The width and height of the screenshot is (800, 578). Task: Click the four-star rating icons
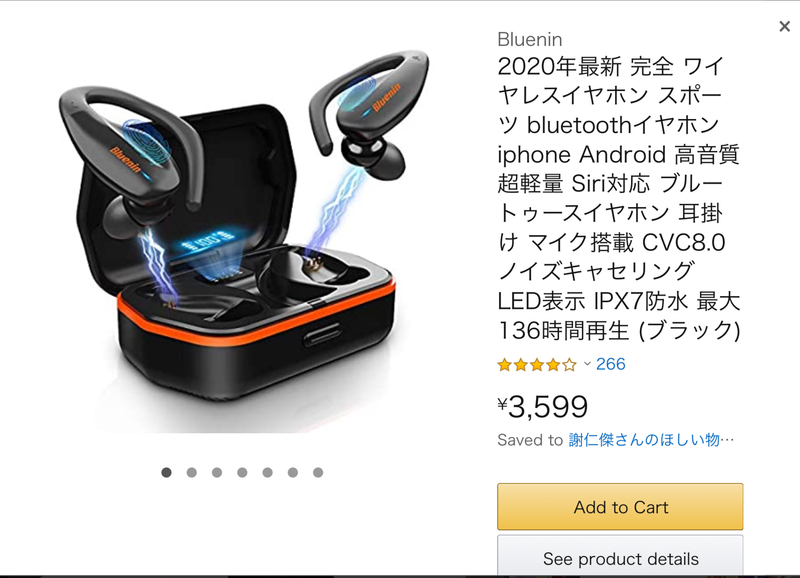[537, 364]
